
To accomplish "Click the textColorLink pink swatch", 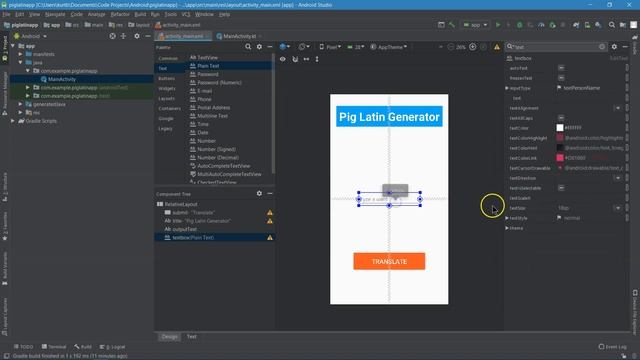I will pos(560,158).
